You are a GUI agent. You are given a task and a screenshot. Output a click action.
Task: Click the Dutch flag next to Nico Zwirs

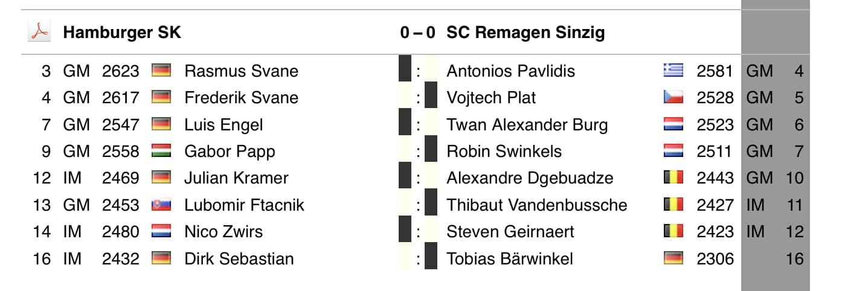(x=161, y=232)
